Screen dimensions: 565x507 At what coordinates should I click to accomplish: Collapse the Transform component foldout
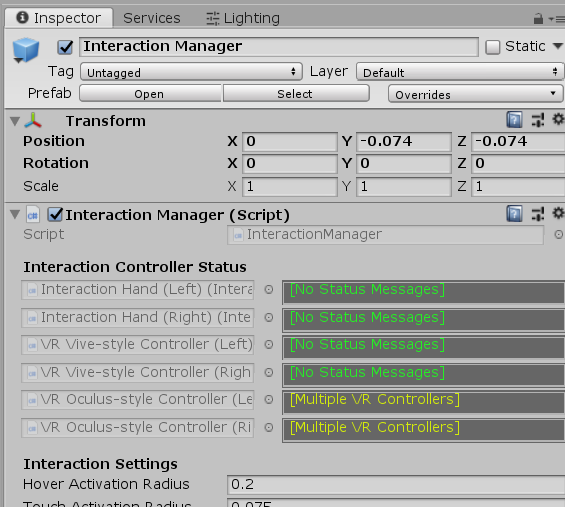pos(15,121)
